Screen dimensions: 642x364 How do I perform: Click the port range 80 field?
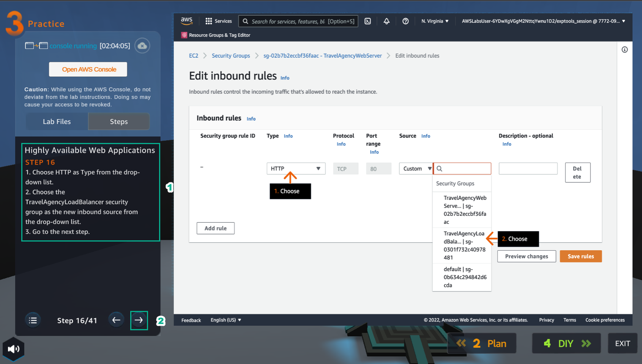[x=379, y=169]
